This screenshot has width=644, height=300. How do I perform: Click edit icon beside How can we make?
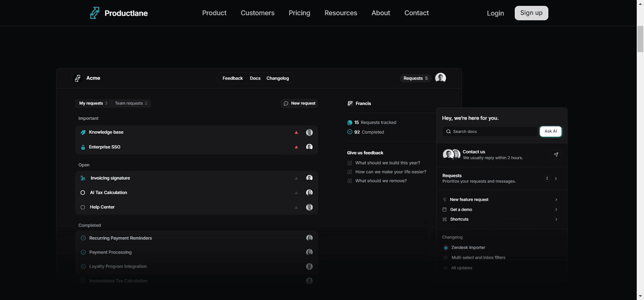click(x=350, y=172)
